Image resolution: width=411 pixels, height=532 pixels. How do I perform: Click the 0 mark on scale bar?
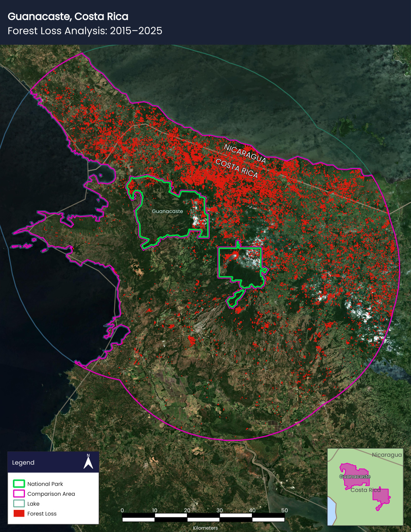[x=122, y=510]
